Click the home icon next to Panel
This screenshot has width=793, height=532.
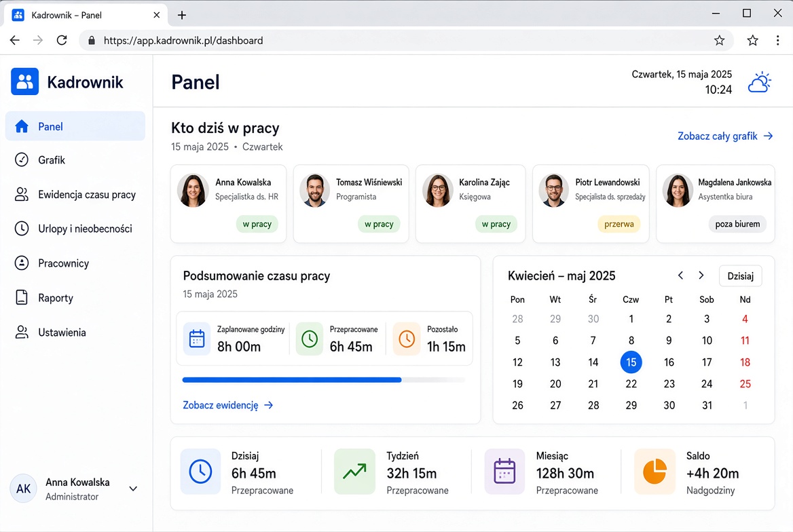click(x=22, y=126)
